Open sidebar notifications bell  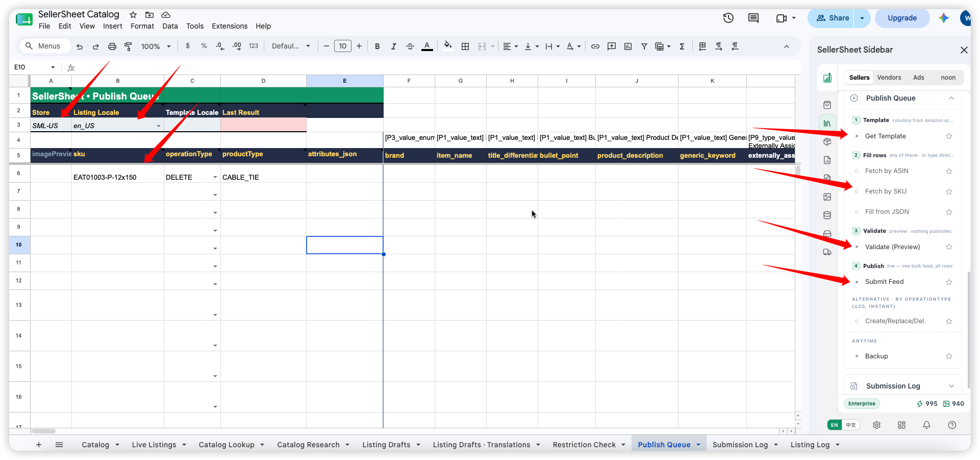pos(927,425)
